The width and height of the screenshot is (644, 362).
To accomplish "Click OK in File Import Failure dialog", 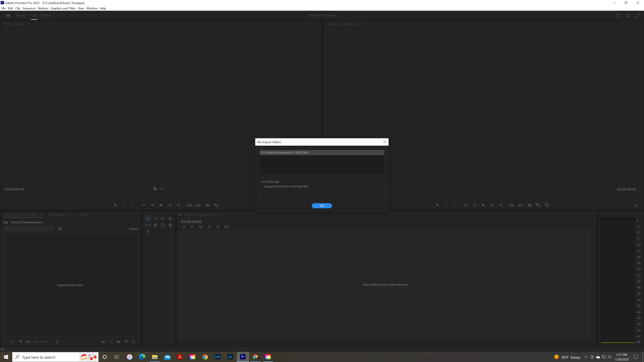I will (x=321, y=206).
